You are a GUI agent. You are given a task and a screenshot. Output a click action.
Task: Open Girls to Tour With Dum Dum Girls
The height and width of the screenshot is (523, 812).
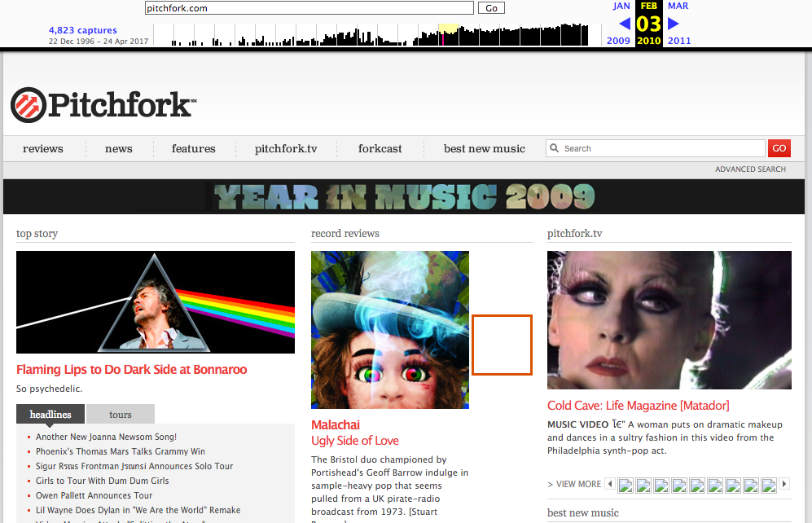(102, 481)
